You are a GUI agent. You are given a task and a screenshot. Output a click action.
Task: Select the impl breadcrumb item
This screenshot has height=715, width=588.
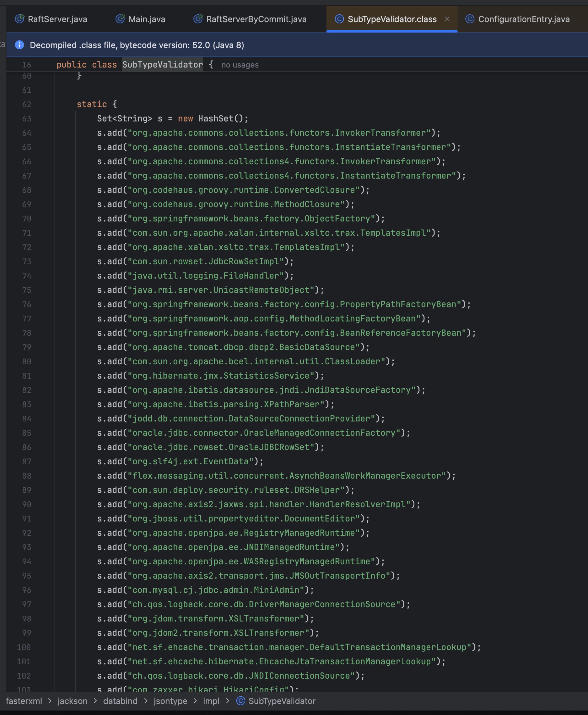[x=211, y=701]
